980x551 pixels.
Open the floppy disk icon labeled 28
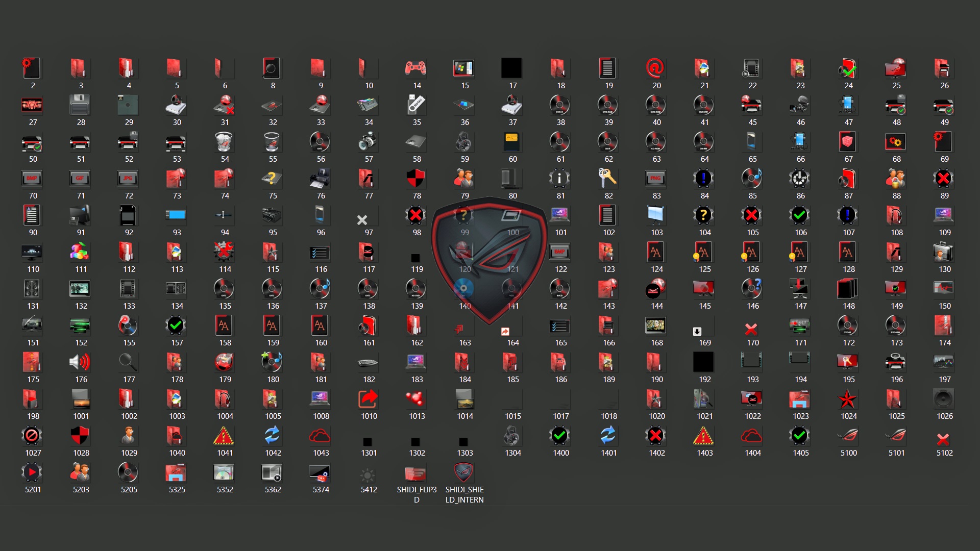[80, 105]
